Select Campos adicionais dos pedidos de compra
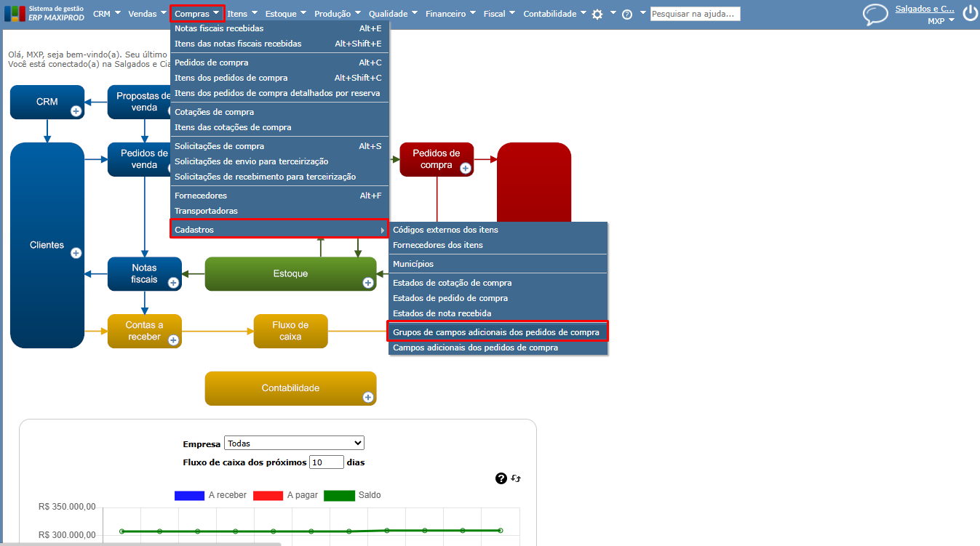The image size is (980, 546). tap(498, 348)
